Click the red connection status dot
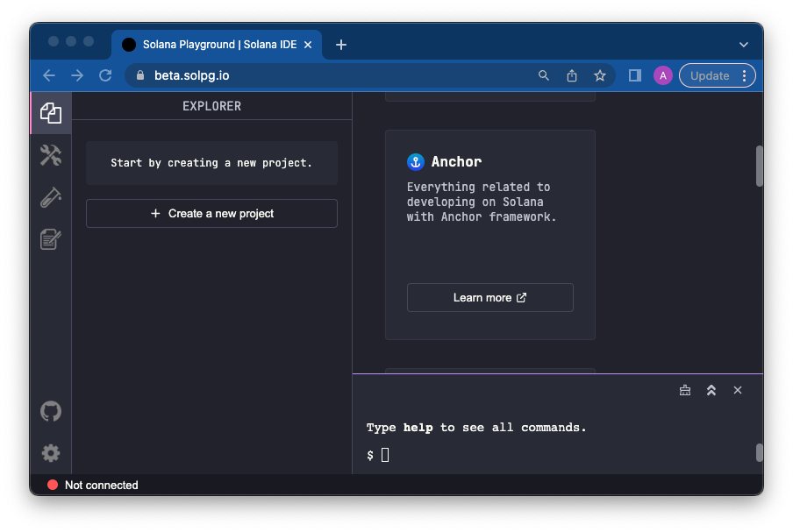 53,485
